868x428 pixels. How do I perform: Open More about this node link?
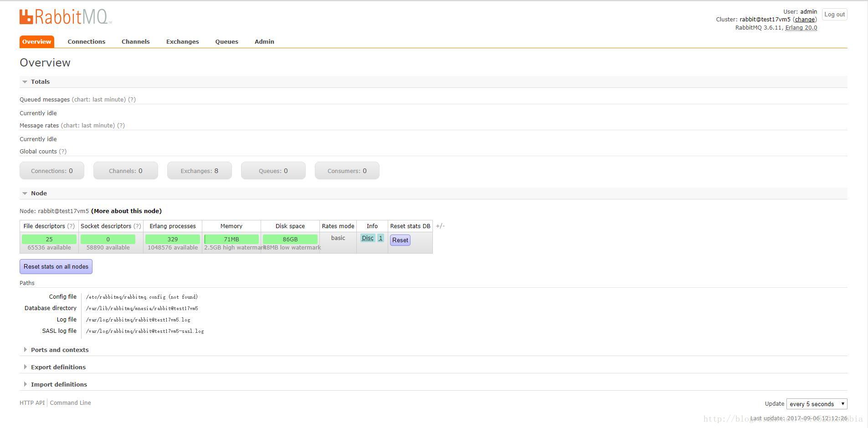(x=127, y=211)
